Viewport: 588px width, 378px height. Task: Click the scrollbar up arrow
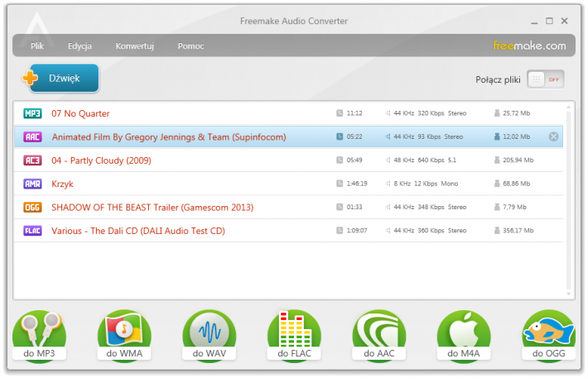pyautogui.click(x=568, y=108)
